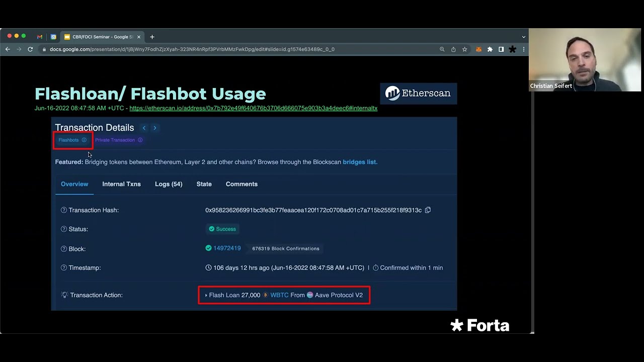
Task: Click the Flashbots info icon
Action: point(84,140)
